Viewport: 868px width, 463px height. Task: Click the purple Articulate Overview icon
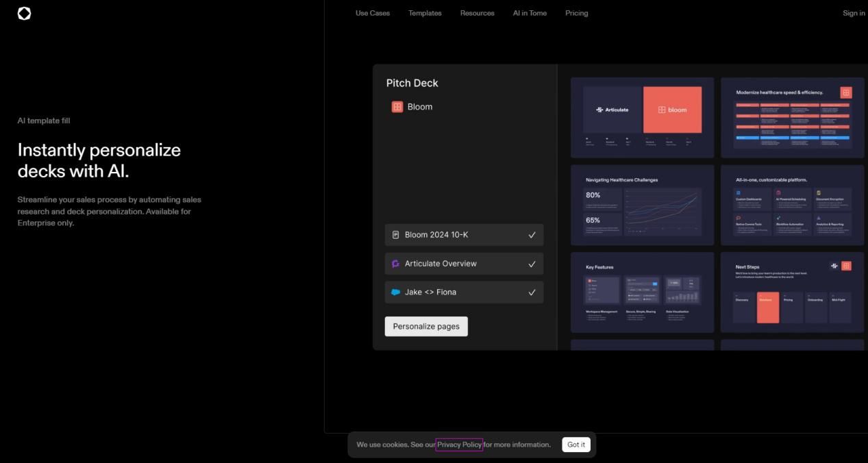[x=395, y=264]
